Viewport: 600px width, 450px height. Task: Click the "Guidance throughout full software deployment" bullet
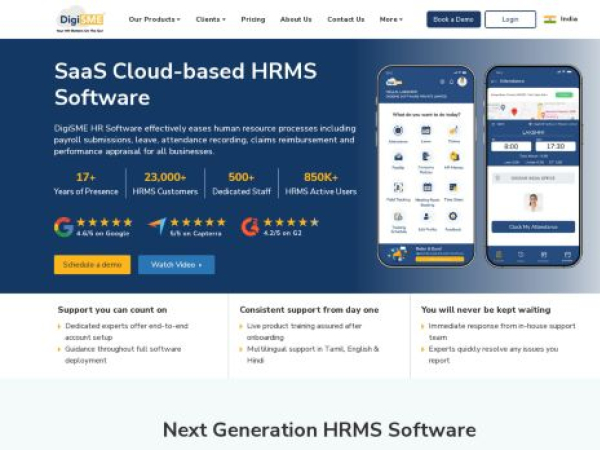(123, 354)
